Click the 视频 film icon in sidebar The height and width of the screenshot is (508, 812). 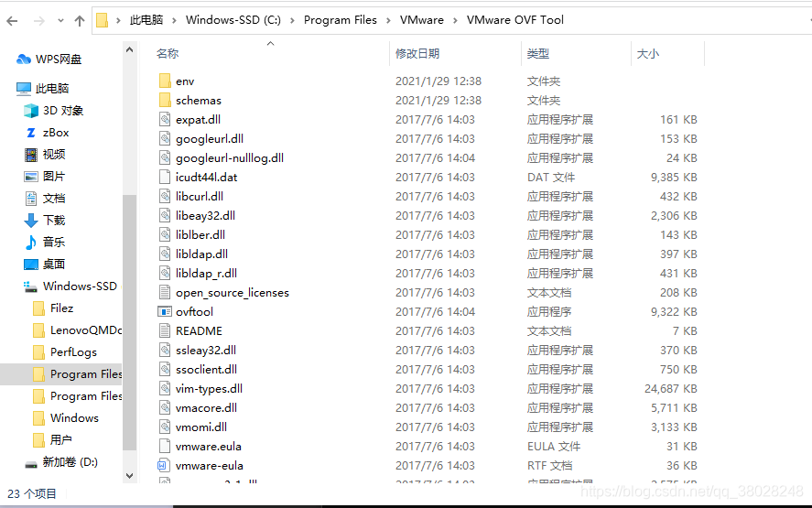31,155
